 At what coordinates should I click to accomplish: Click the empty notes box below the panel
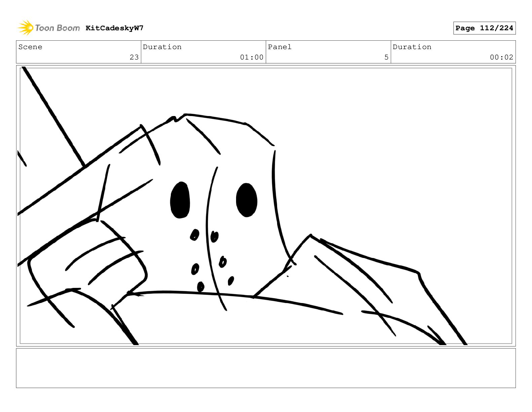(266, 368)
